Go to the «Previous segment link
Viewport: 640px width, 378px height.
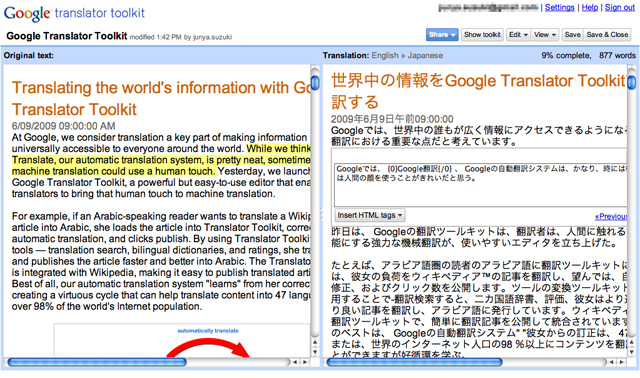tap(611, 216)
